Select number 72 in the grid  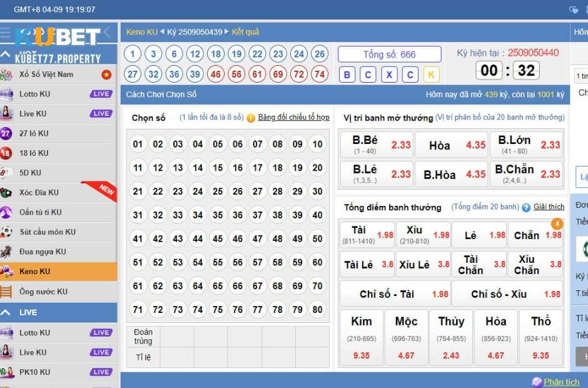point(158,310)
